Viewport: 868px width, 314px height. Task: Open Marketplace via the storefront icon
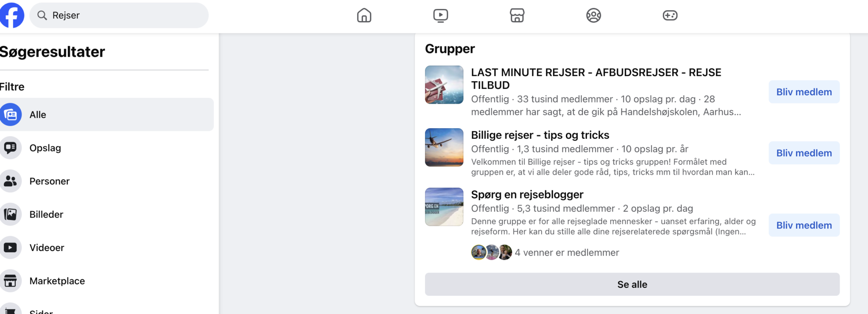[x=517, y=15]
